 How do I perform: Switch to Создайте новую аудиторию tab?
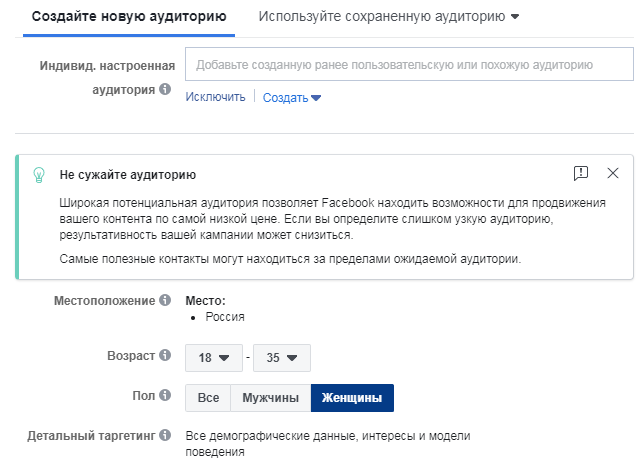[x=129, y=17]
